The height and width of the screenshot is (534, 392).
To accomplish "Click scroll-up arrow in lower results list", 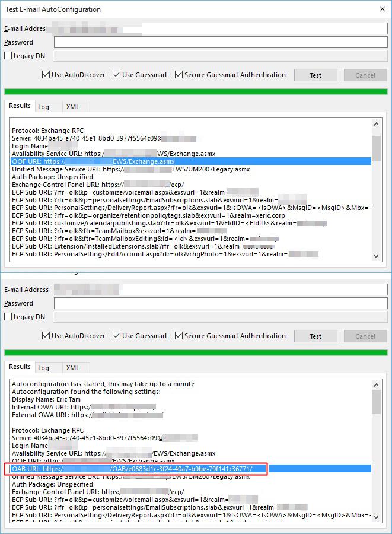I will (x=376, y=385).
